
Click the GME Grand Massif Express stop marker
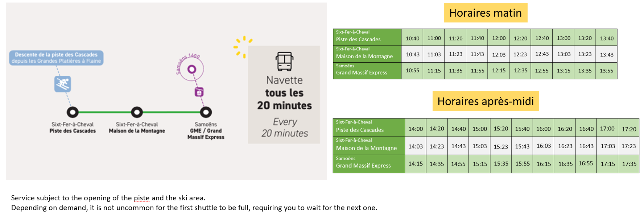206,112
